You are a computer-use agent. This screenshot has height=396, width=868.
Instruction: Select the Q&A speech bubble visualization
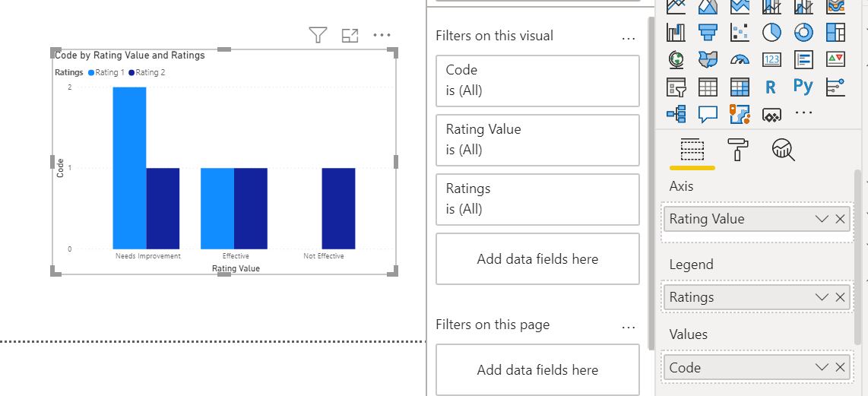[708, 113]
